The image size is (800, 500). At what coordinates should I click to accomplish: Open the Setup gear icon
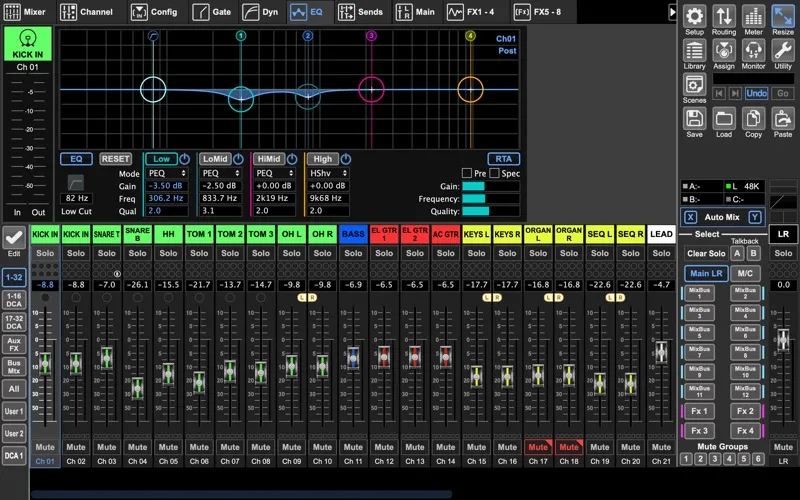click(694, 16)
